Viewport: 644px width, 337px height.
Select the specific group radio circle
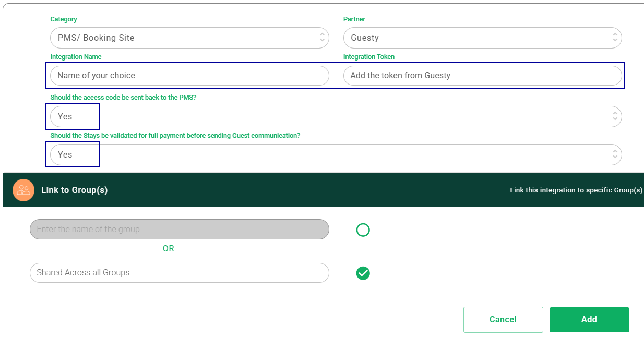363,230
